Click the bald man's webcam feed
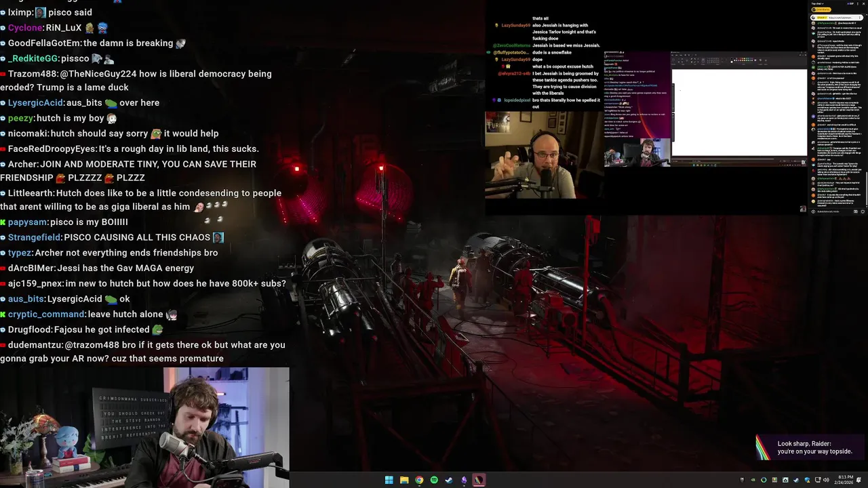Image resolution: width=868 pixels, height=488 pixels. [x=544, y=155]
